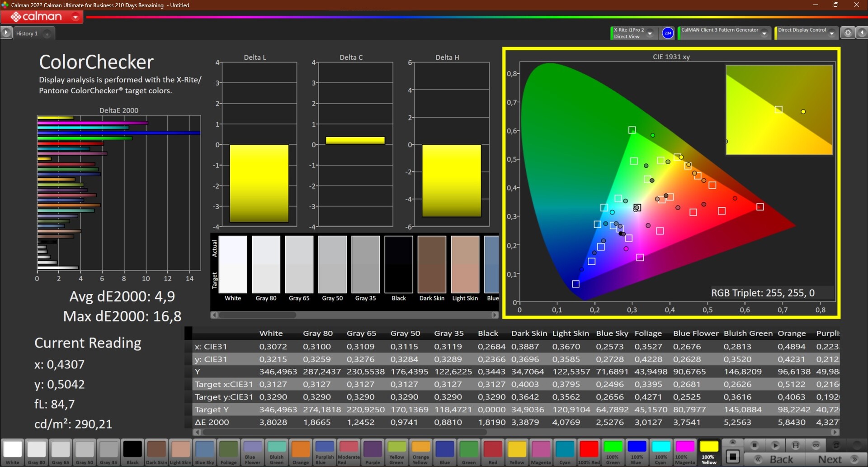Click the Back button

[x=775, y=459]
